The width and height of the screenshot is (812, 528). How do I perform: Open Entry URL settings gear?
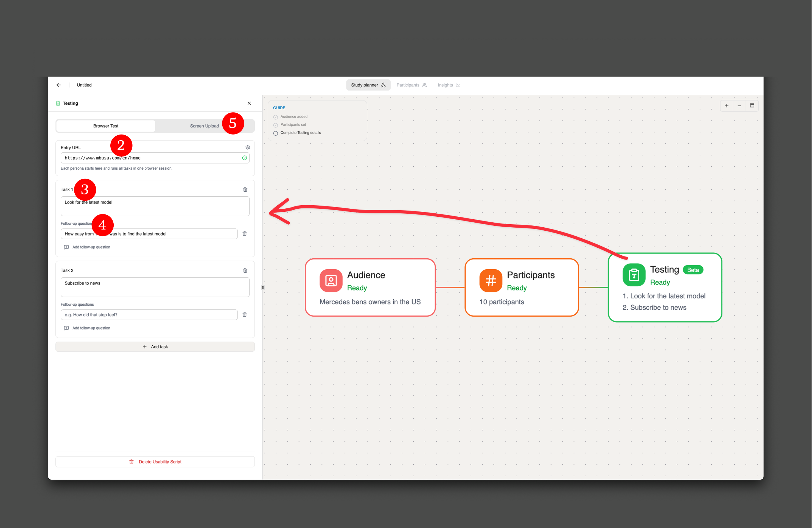247,147
